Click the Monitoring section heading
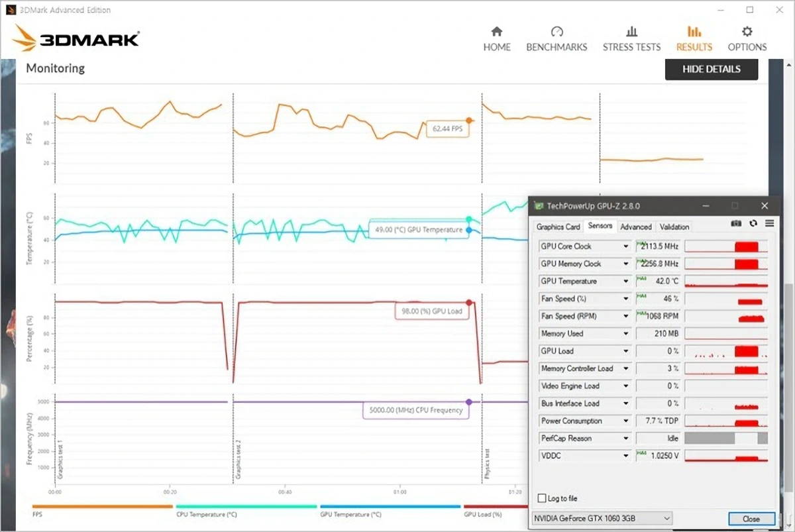 click(x=56, y=68)
